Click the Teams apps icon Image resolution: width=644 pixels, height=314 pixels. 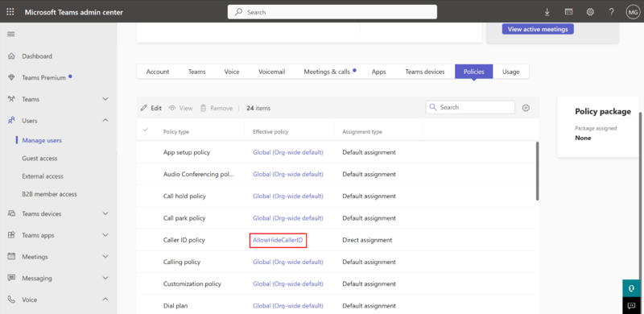(11, 235)
